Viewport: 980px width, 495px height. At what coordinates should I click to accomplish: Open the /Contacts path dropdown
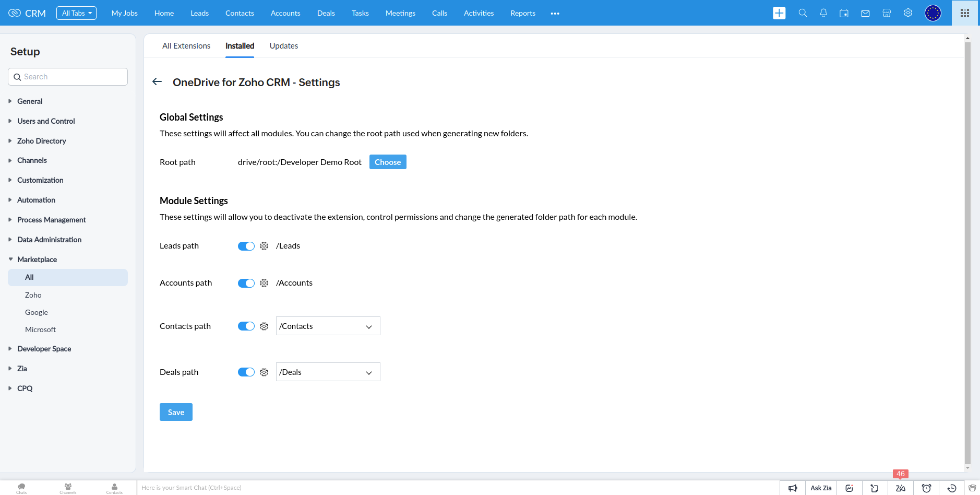tap(328, 326)
